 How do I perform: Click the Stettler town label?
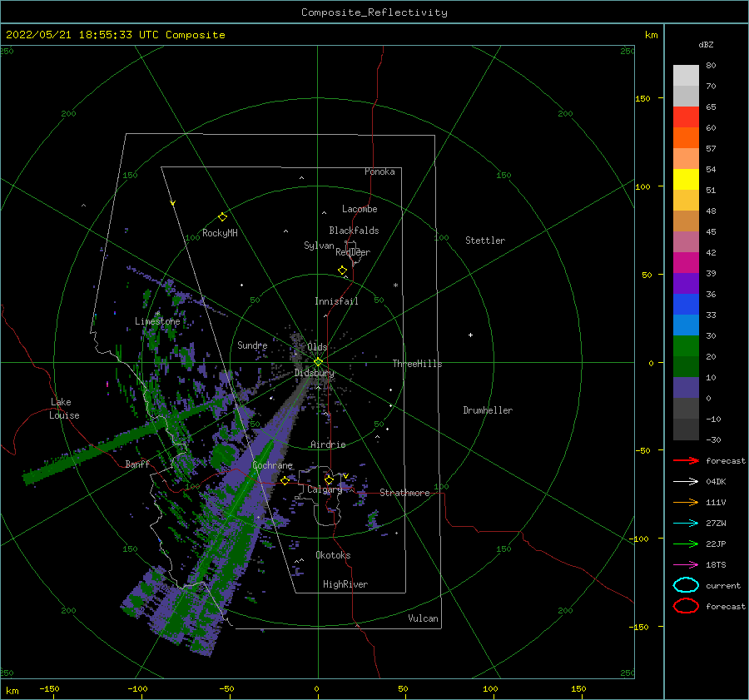(x=485, y=241)
